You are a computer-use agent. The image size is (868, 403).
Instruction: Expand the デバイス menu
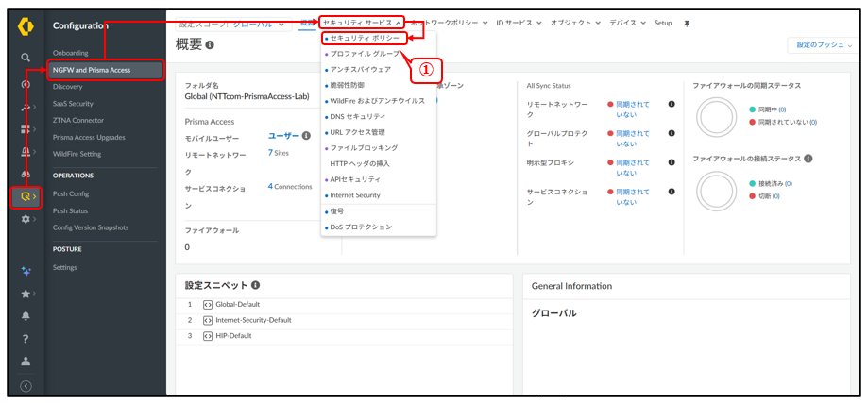pos(628,23)
